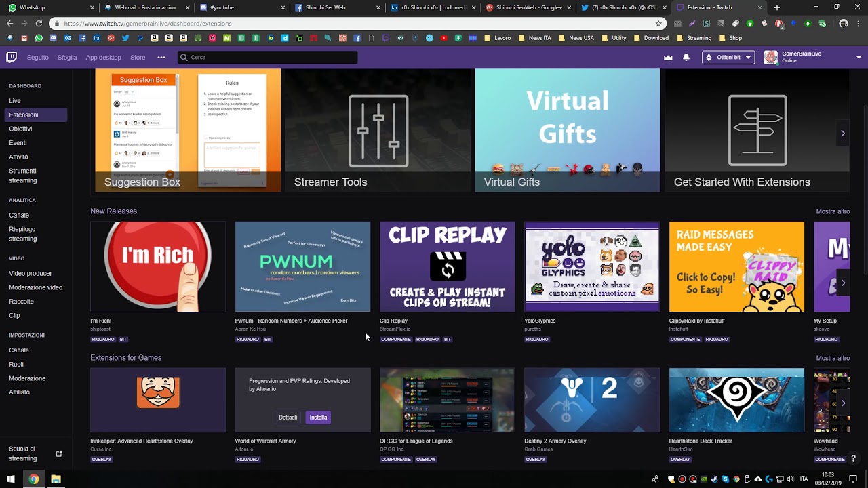
Task: Click the Twitch logo home icon
Action: tap(12, 57)
